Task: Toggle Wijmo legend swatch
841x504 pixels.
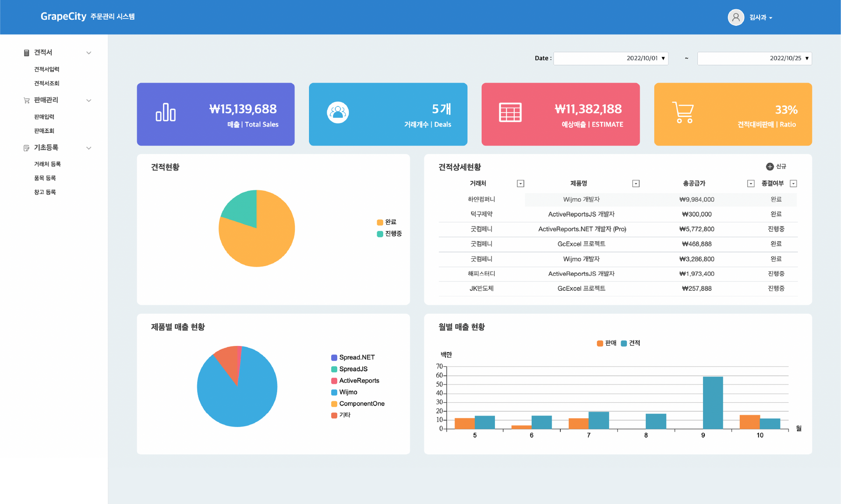Action: [334, 392]
